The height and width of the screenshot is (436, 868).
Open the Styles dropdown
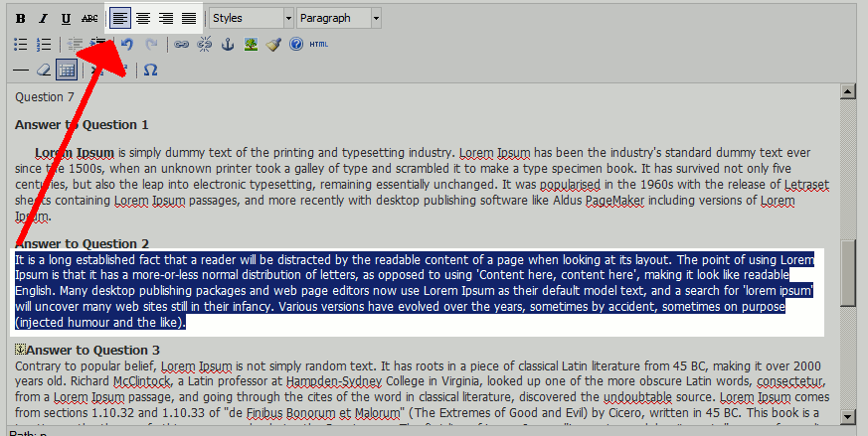[251, 19]
